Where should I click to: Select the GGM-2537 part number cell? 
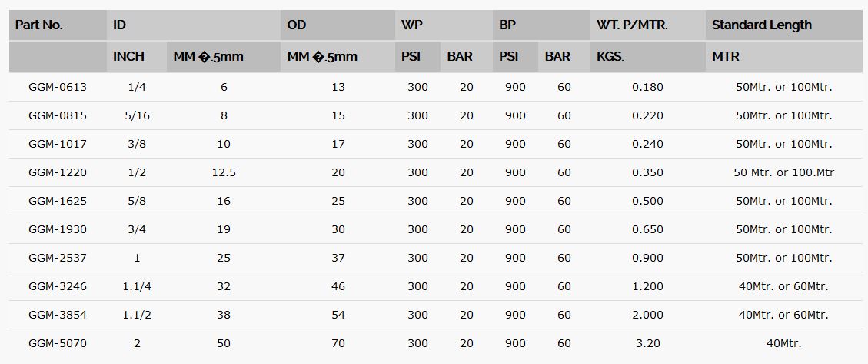pyautogui.click(x=58, y=258)
